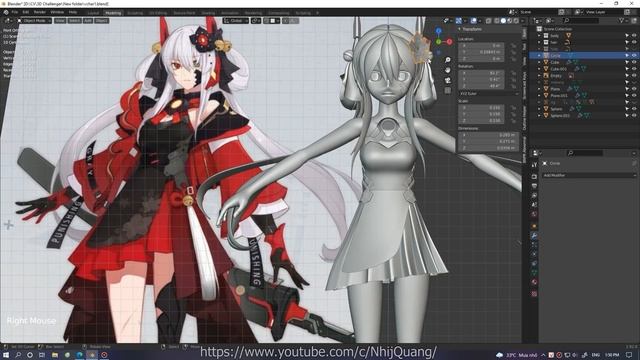Lock the Location X value
Viewport: 640px width, 360px height.
(x=513, y=46)
